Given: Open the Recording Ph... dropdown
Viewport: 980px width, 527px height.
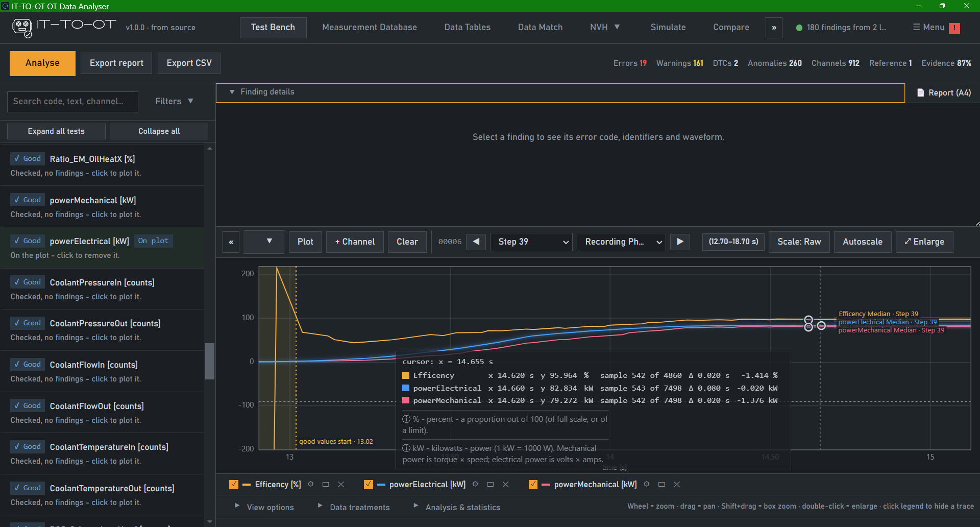Looking at the screenshot, I should [x=621, y=242].
